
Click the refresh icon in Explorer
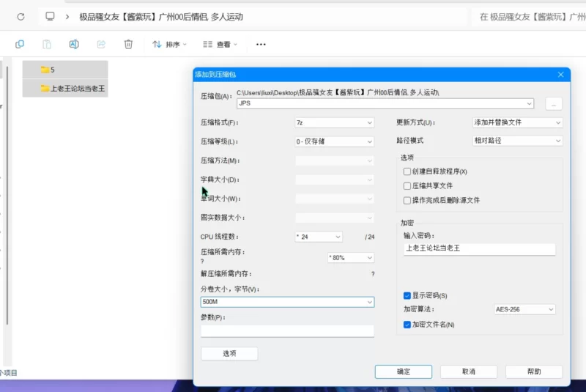(x=21, y=17)
